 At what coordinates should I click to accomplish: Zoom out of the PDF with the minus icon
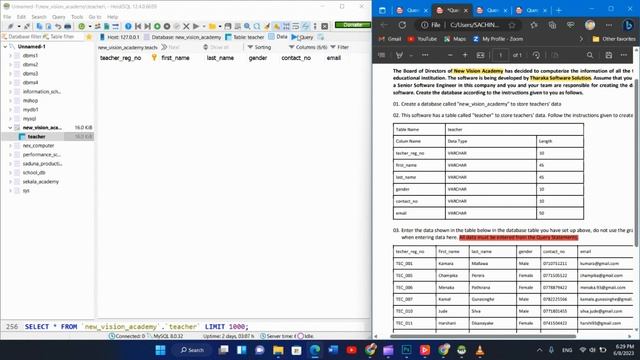point(450,55)
